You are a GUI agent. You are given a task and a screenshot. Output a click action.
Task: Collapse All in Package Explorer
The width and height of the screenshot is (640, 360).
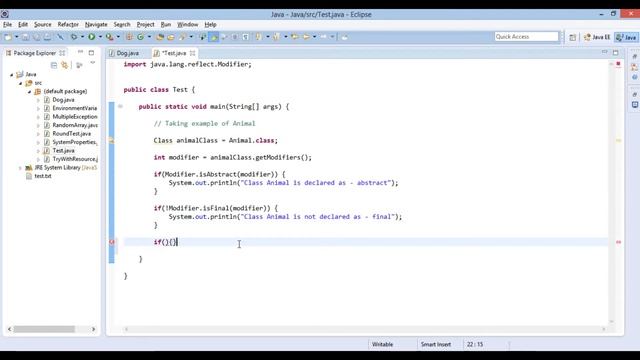54,65
